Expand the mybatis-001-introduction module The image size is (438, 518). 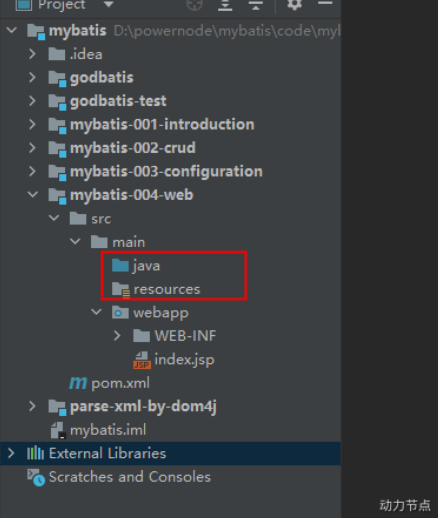[x=32, y=124]
